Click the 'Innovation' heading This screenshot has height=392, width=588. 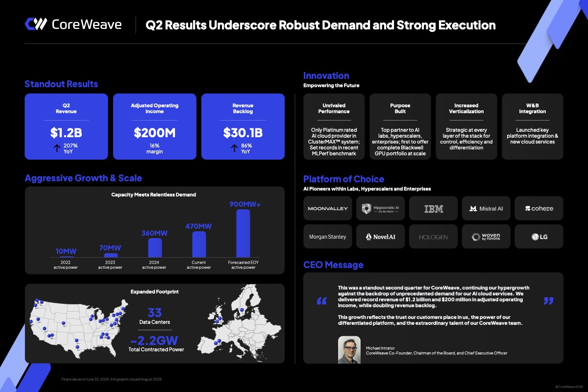326,75
